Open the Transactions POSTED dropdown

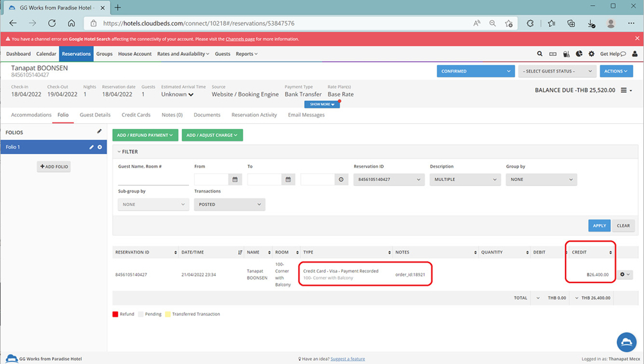(229, 205)
